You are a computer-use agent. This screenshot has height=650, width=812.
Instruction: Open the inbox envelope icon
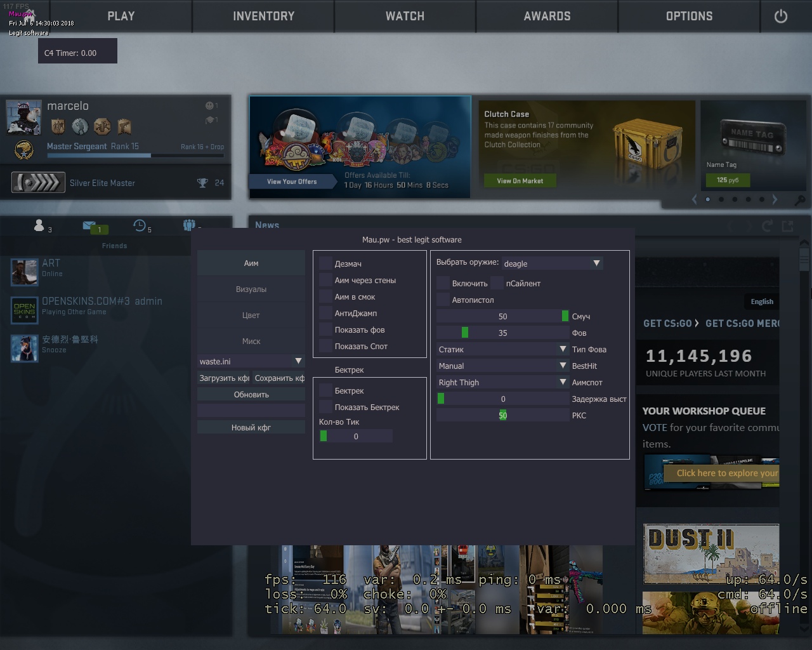tap(89, 225)
